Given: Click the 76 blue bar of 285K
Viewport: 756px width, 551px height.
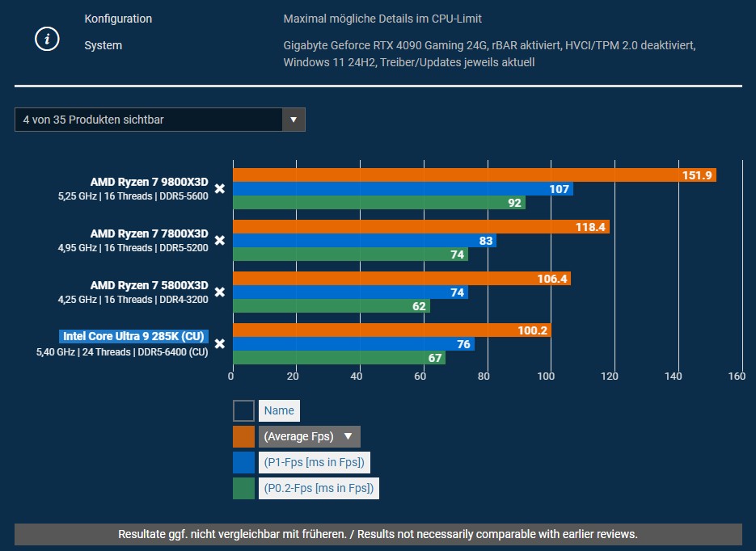Looking at the screenshot, I should coord(353,344).
